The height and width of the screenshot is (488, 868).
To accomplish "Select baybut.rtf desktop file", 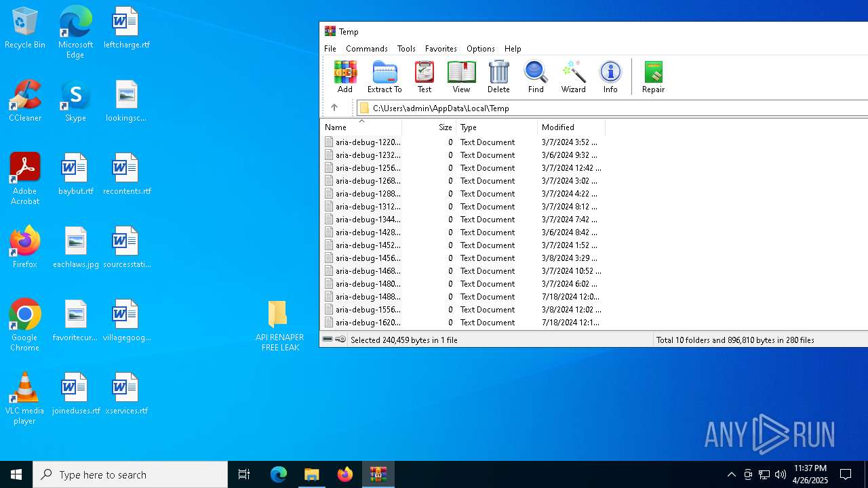I will click(75, 175).
